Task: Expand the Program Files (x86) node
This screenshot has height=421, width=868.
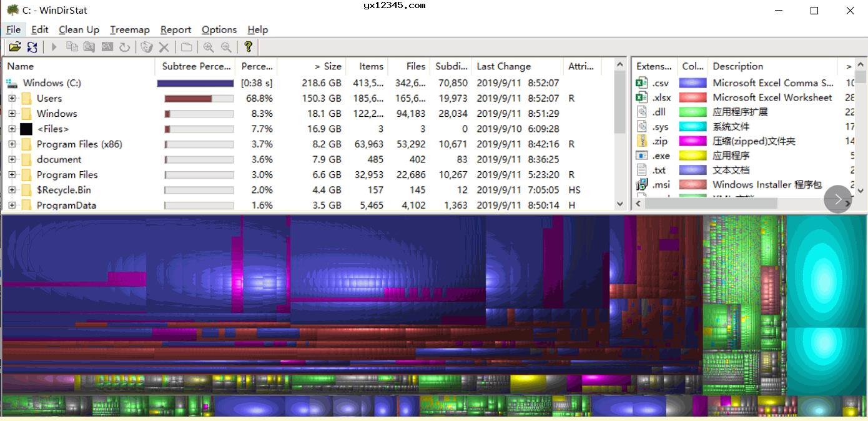Action: point(12,144)
